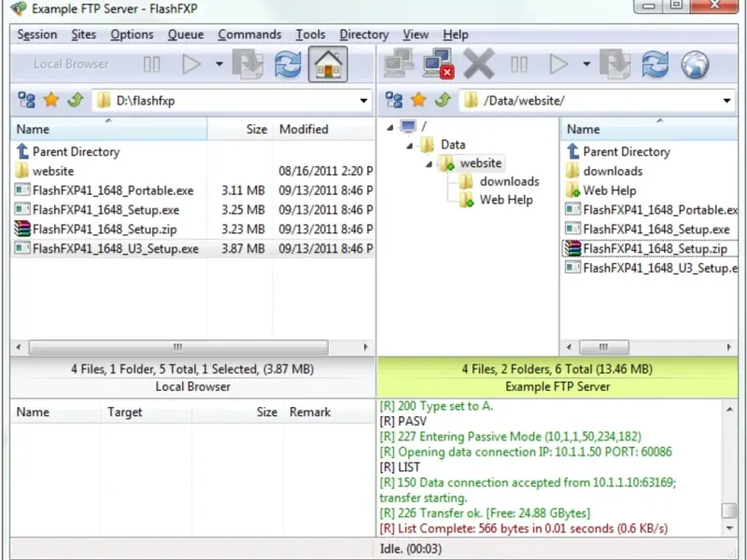Open the Options menu
The width and height of the screenshot is (747, 560).
click(132, 35)
